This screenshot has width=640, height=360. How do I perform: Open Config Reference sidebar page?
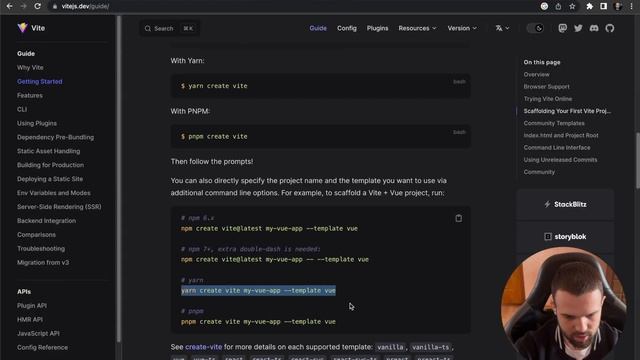tap(42, 347)
